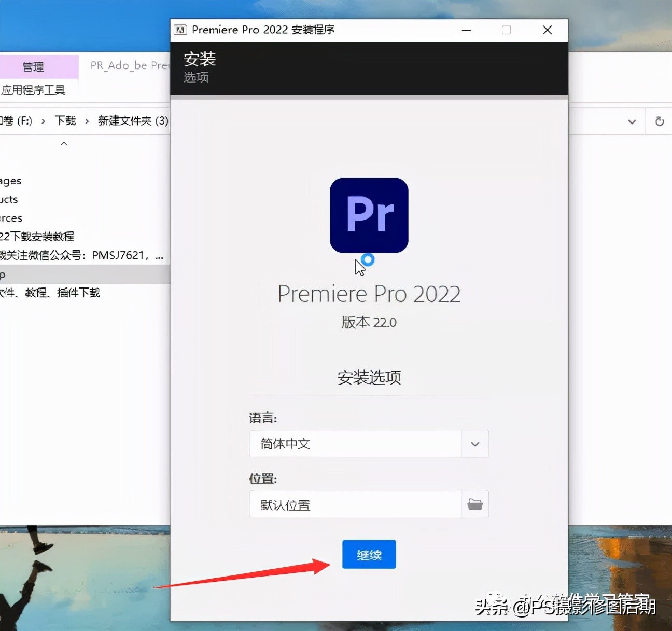Click the maximize icon of the installer window
Screen dimensions: 672x631
[x=506, y=30]
